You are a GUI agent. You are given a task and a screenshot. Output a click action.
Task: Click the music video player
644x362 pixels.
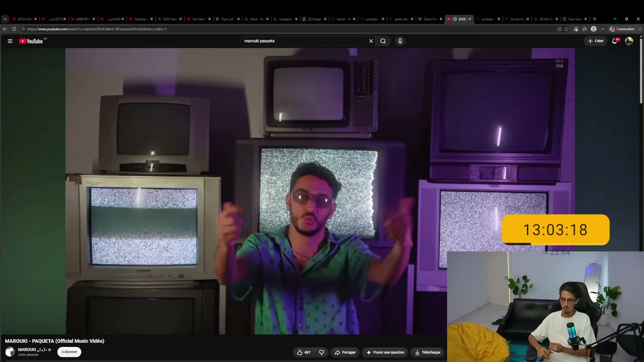[320, 191]
